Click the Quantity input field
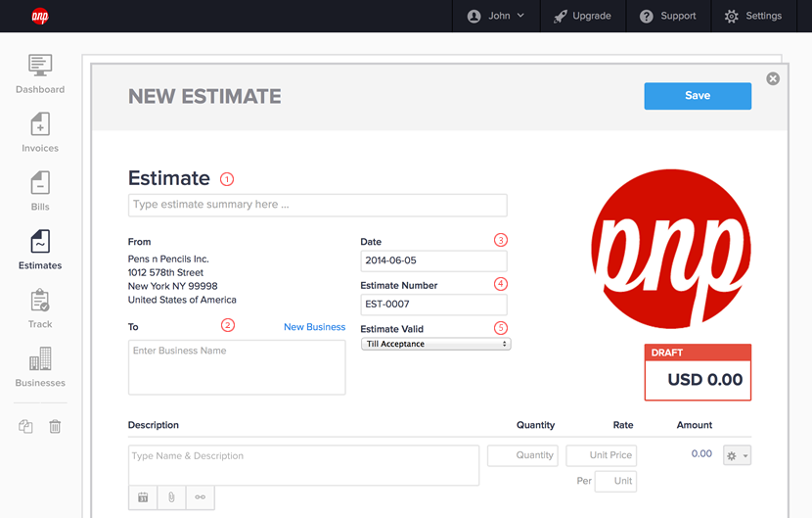Screen dimensions: 812x518 (x=522, y=455)
